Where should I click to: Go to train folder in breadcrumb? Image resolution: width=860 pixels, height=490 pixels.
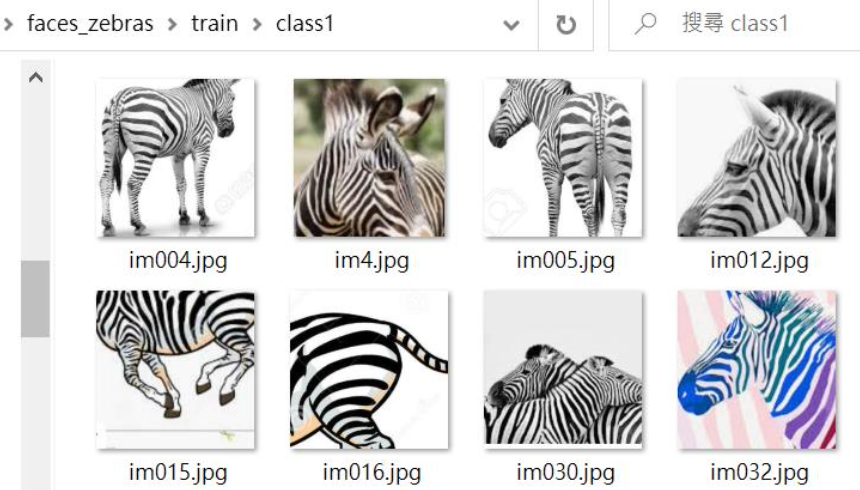[x=214, y=24]
